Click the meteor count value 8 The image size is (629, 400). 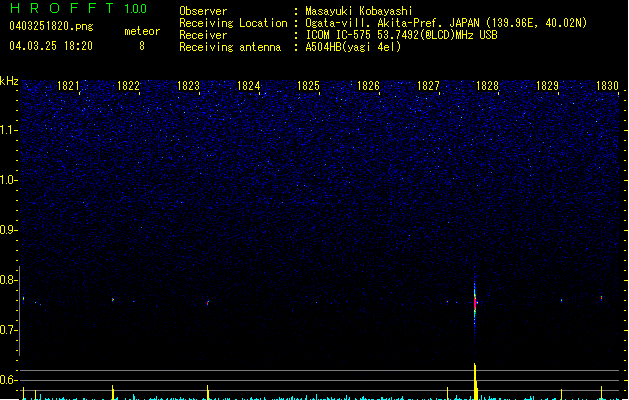click(x=141, y=46)
